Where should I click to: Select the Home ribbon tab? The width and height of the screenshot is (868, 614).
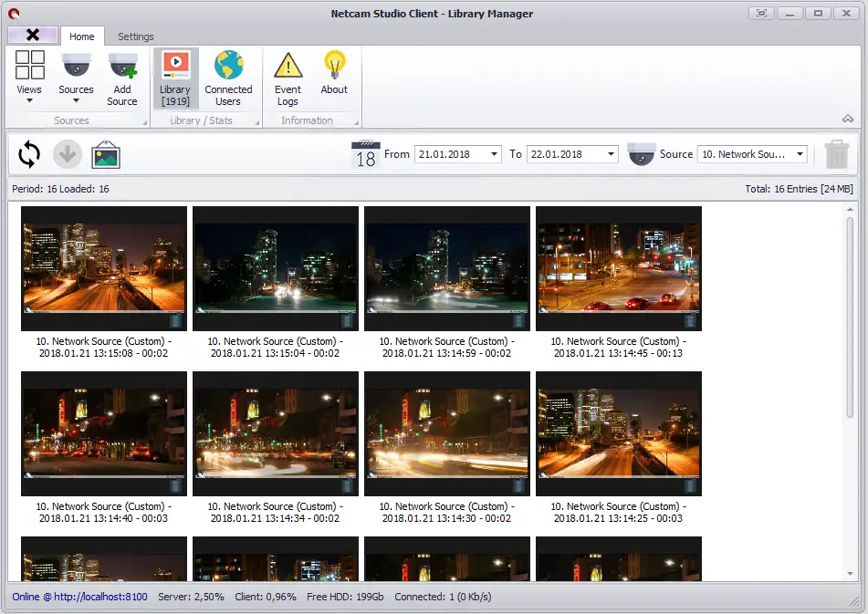click(82, 36)
